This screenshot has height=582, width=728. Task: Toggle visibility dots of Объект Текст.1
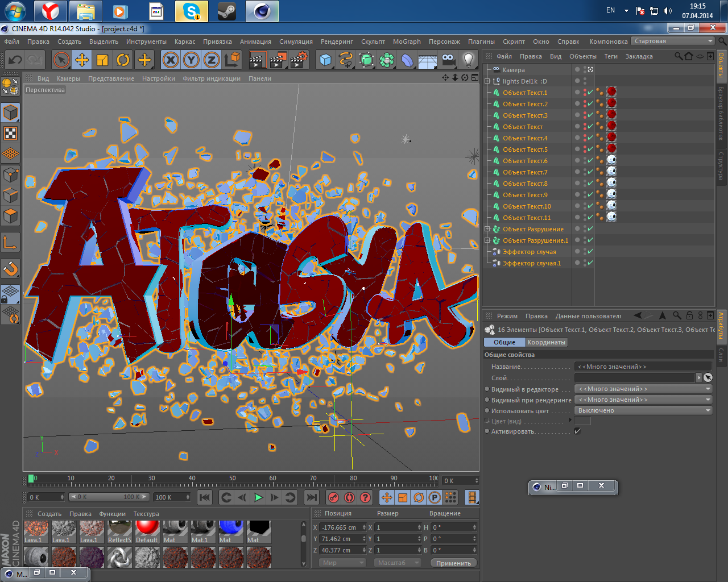[x=585, y=92]
